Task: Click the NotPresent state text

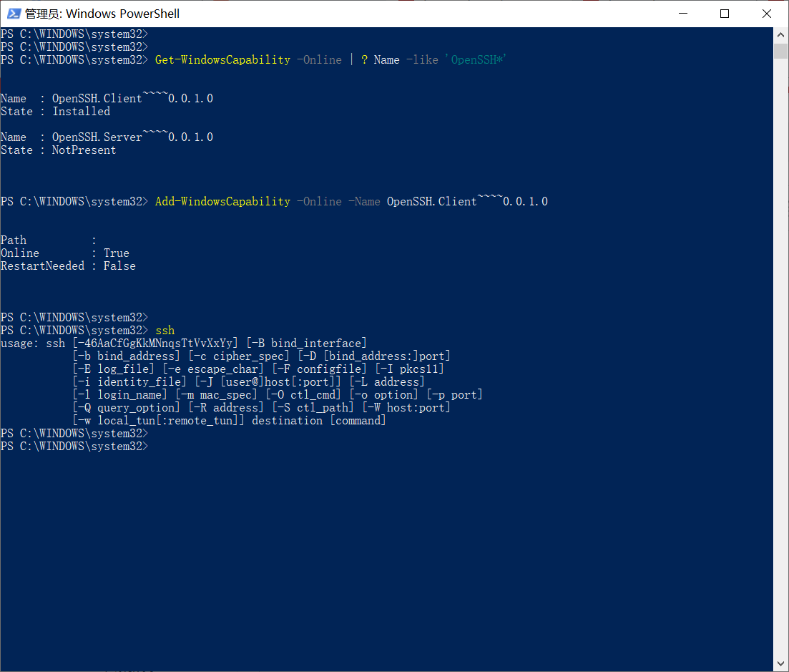Action: [x=84, y=150]
